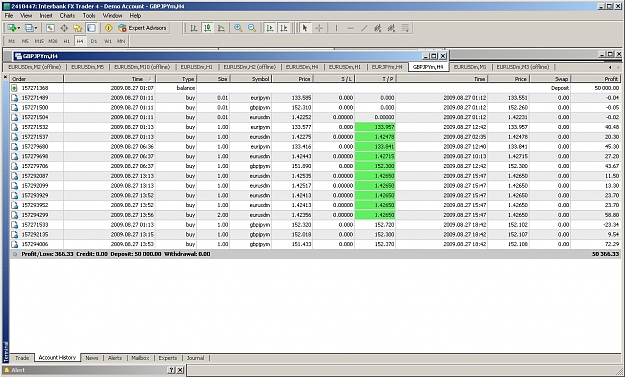Switch chart to line chart type
Screen dimensions: 625x377
pos(221,28)
